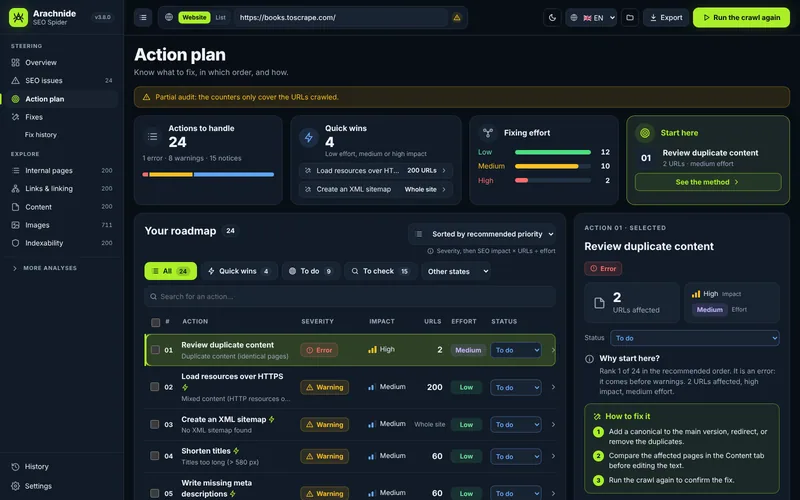
Task: Click the Fixing effort branch icon
Action: pyautogui.click(x=488, y=133)
